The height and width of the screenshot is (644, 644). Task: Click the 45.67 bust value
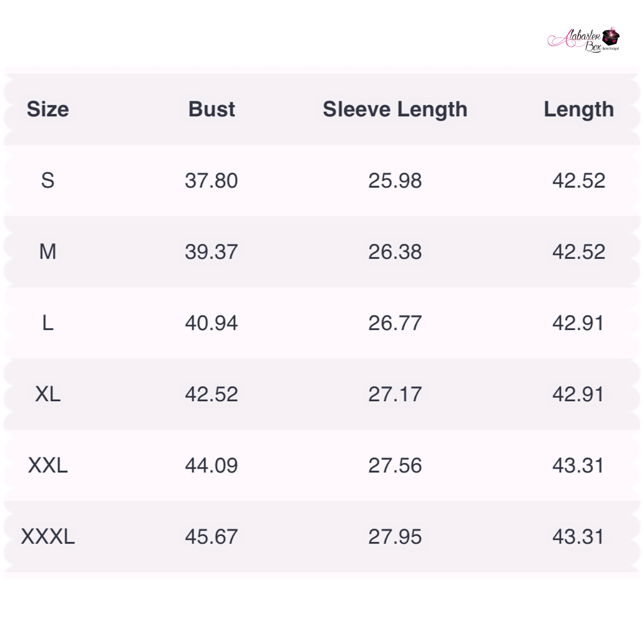[212, 537]
